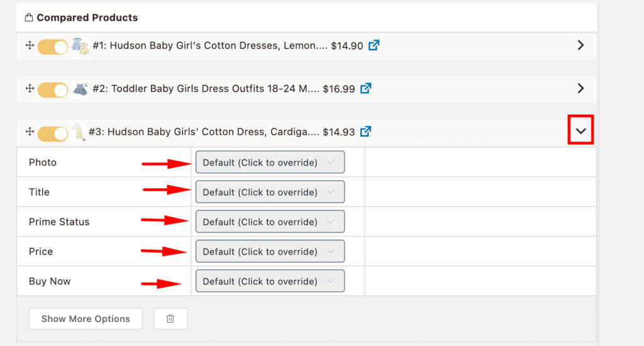Click the $14.90 price text
The image size is (644, 346).
tap(347, 46)
